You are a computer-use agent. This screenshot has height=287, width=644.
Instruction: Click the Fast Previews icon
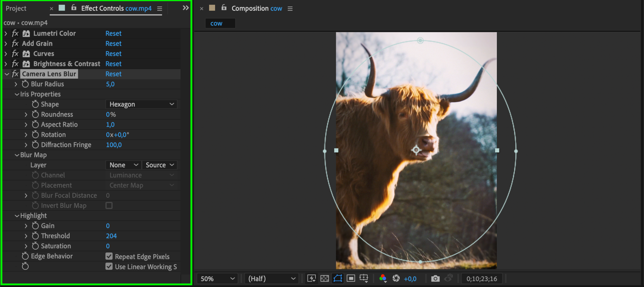[x=311, y=279]
